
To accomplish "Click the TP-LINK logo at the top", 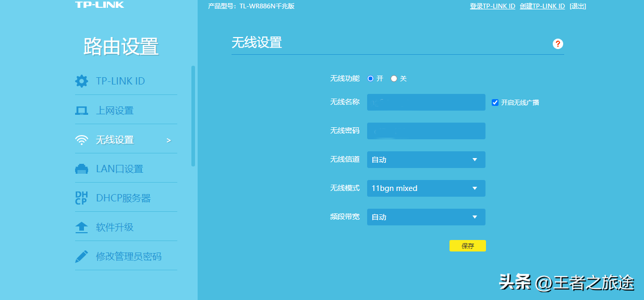I will 100,5.
